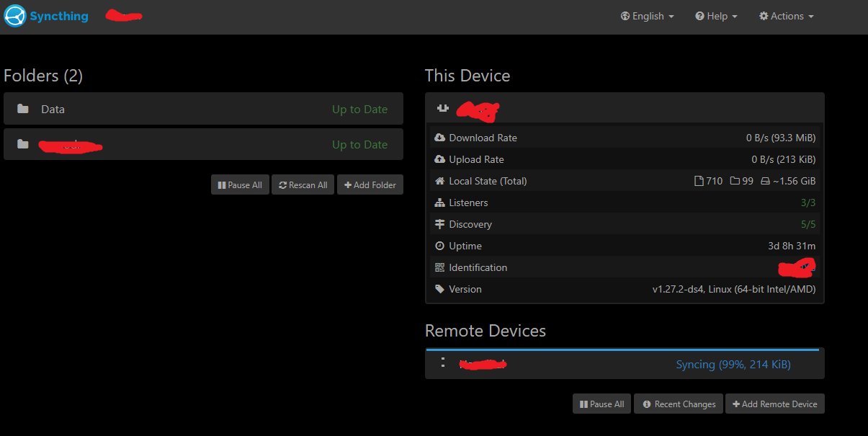Click the remote device icon
The width and height of the screenshot is (868, 436).
point(443,362)
